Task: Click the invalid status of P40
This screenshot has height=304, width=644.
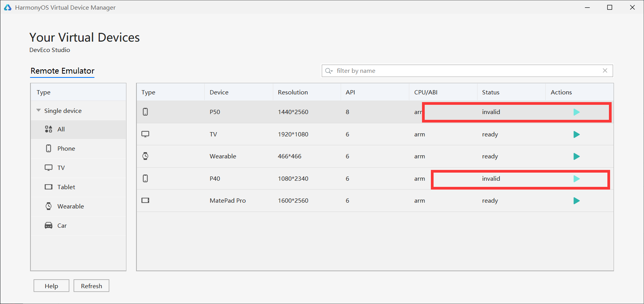Action: [x=491, y=179]
